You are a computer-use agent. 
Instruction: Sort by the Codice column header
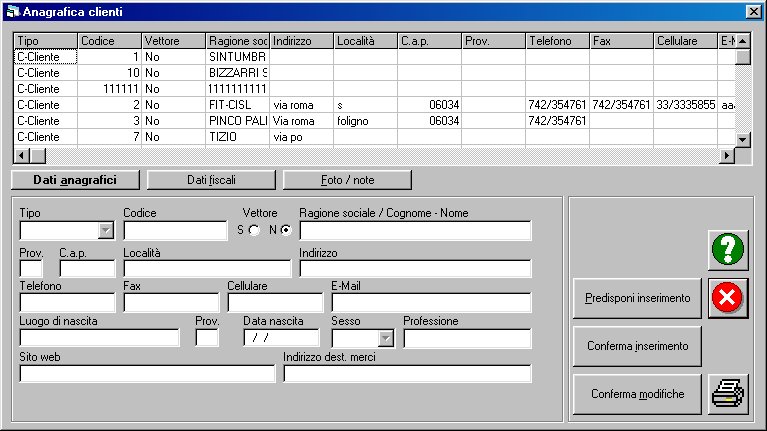click(x=109, y=41)
